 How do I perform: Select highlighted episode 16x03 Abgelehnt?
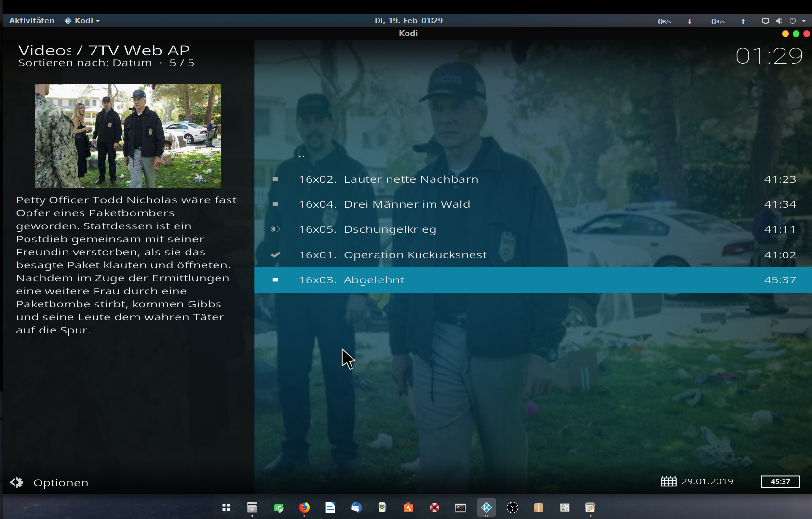533,280
